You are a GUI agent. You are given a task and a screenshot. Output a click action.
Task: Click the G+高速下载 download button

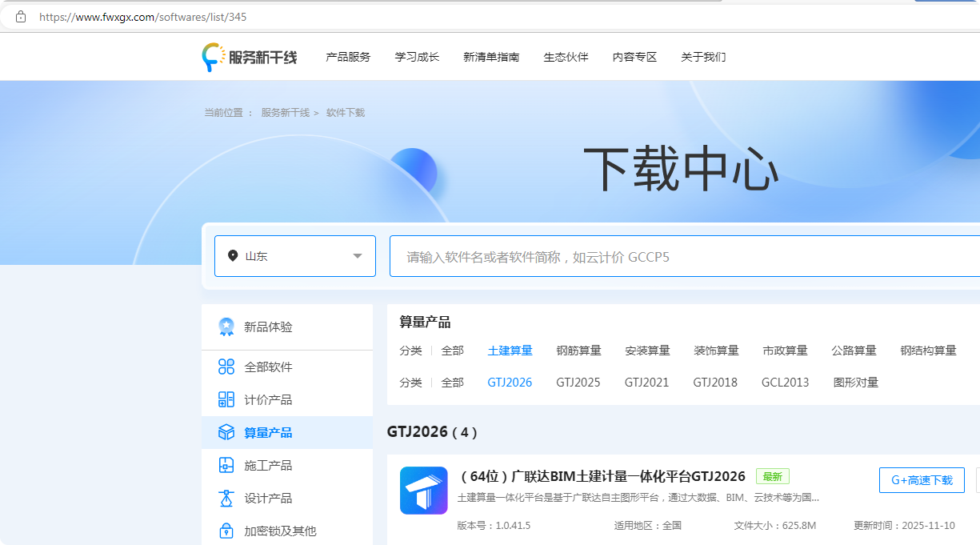(922, 480)
